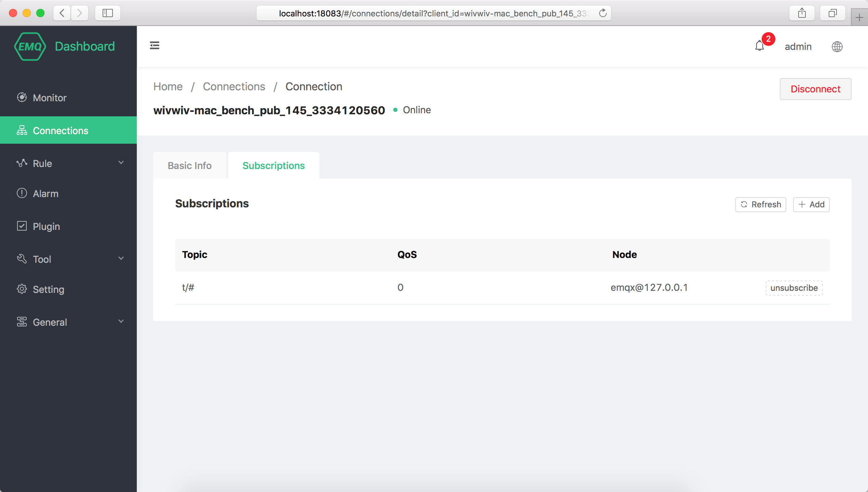Open the language selector globe icon
The height and width of the screenshot is (492, 868).
(837, 47)
